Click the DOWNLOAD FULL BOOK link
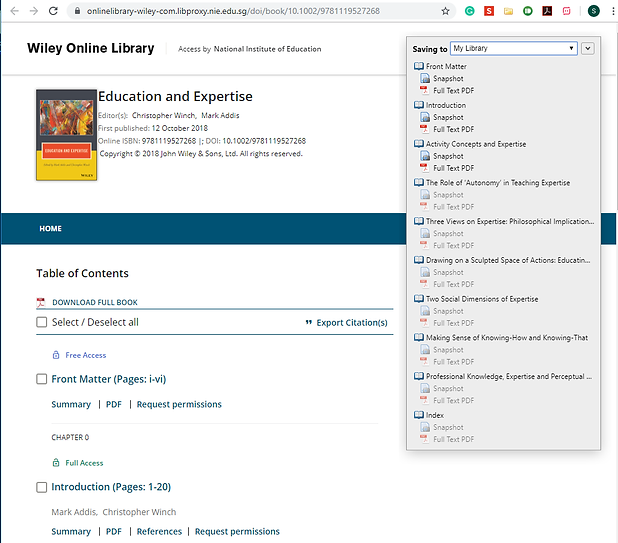Screen dimensions: 618x543 pyautogui.click(x=95, y=302)
